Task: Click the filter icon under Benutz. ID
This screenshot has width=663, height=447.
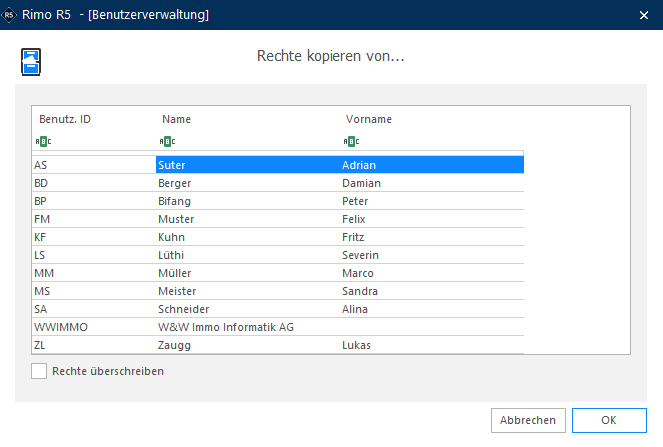Action: (43, 141)
